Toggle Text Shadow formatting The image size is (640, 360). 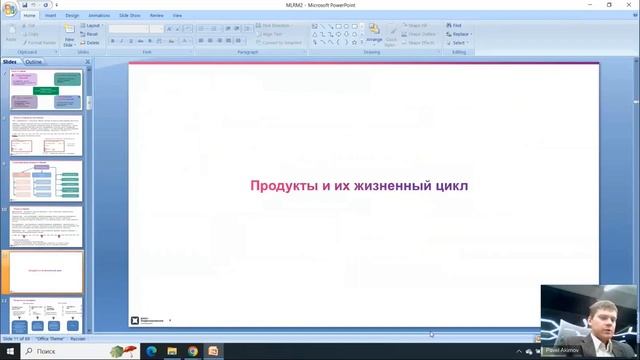coord(150,41)
